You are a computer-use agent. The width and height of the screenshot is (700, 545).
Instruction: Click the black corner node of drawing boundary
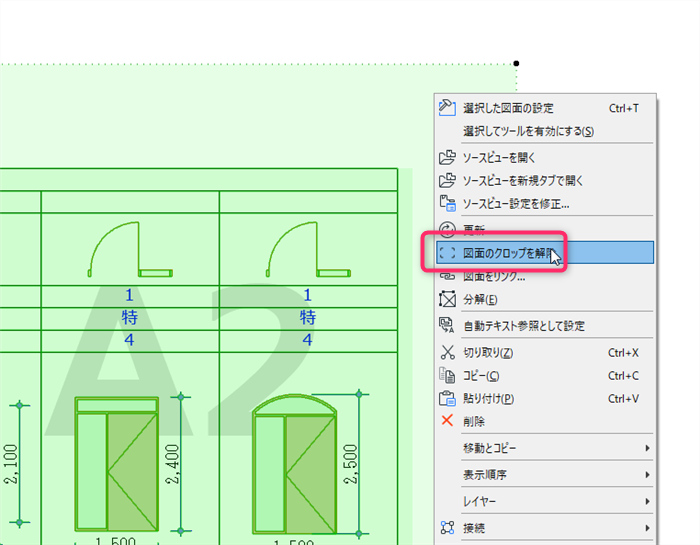click(516, 63)
